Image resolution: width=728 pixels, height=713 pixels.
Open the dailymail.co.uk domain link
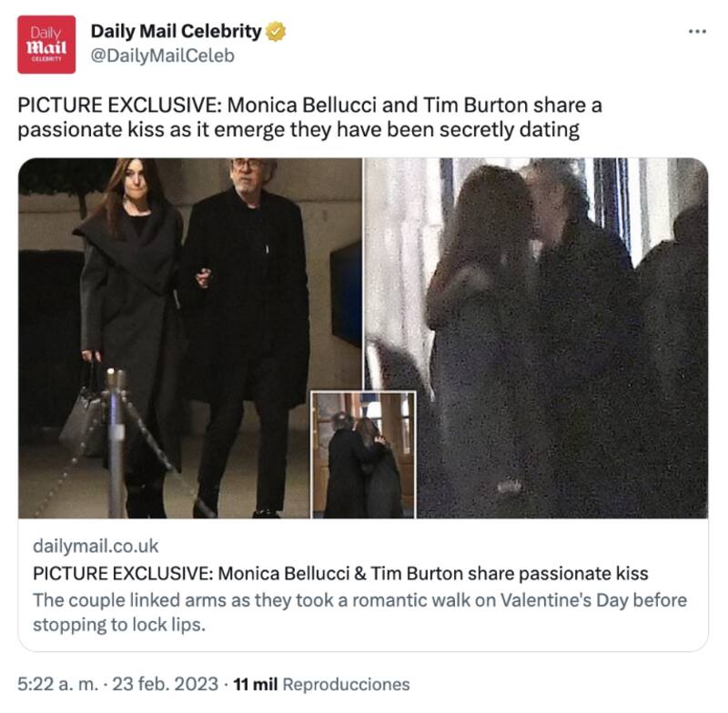[x=96, y=546]
